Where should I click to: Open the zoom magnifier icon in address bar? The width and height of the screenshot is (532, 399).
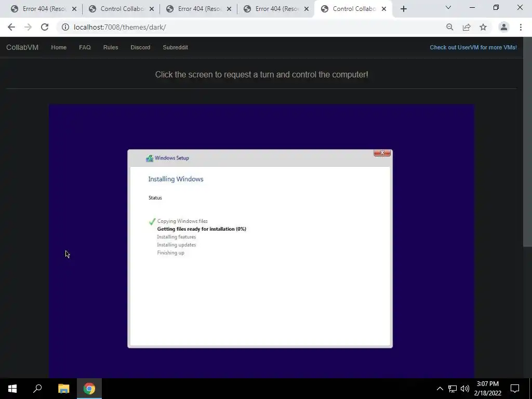pos(450,27)
